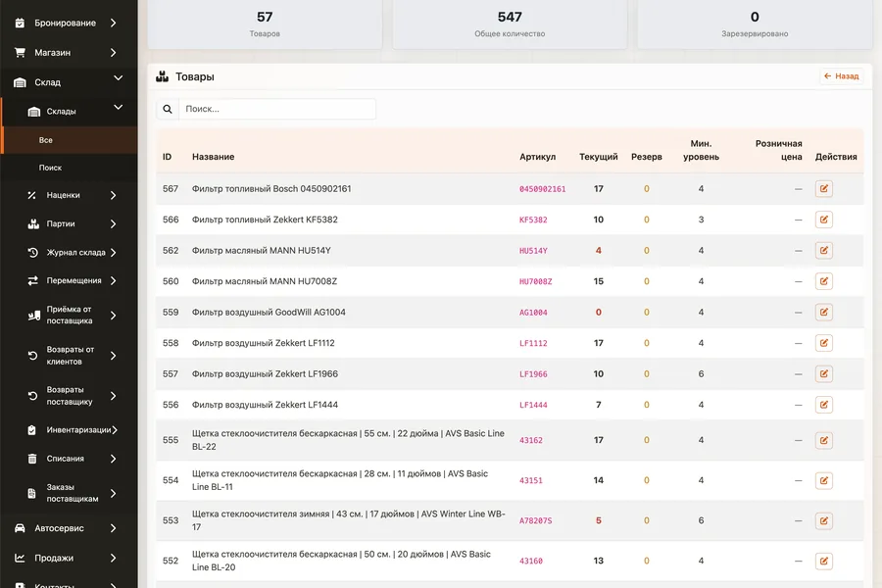Viewport: 882px width, 588px height.
Task: Click the Текущий column header
Action: coord(599,157)
